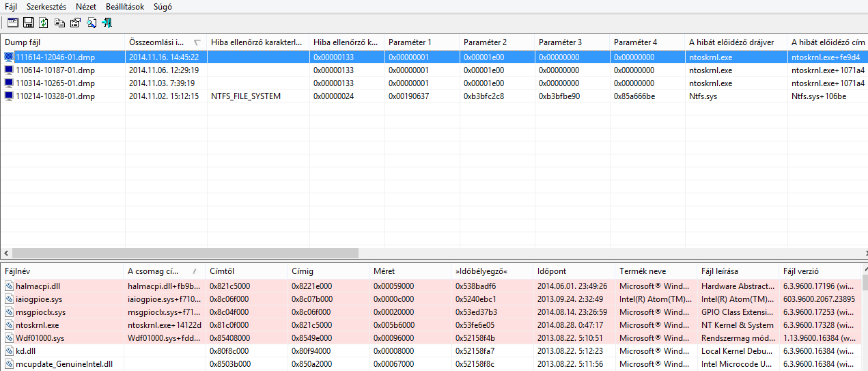
Task: Sort lower pane by Fájlnév header
Action: 62,271
